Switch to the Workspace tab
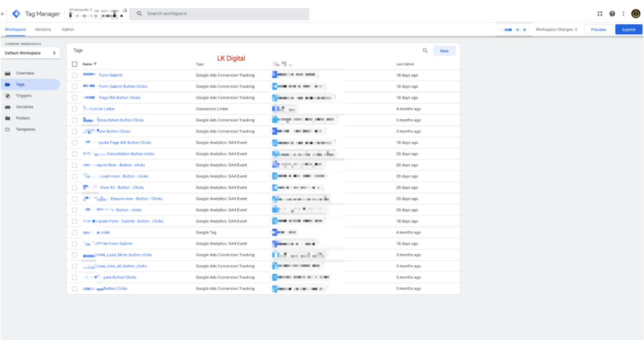The image size is (644, 340). point(15,29)
